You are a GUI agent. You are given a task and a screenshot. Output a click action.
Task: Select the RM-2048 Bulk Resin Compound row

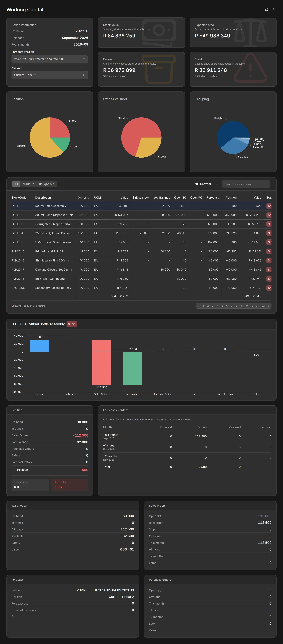(141, 279)
